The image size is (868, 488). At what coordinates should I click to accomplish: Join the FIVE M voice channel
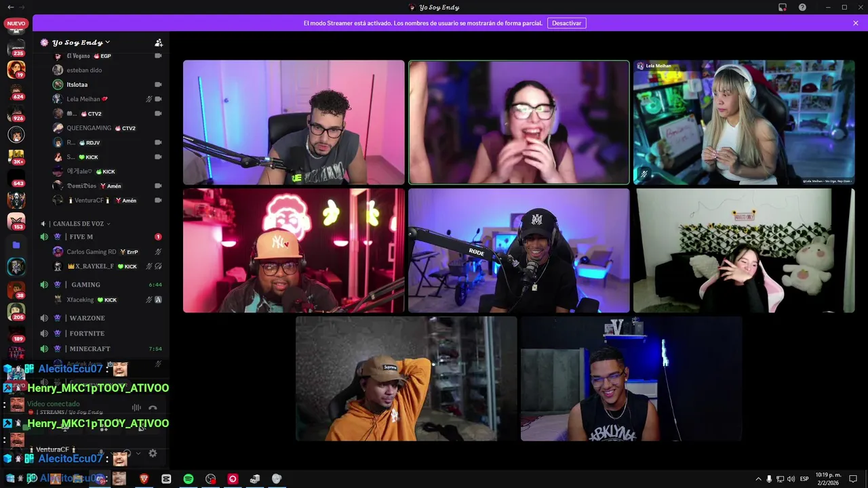coord(101,237)
